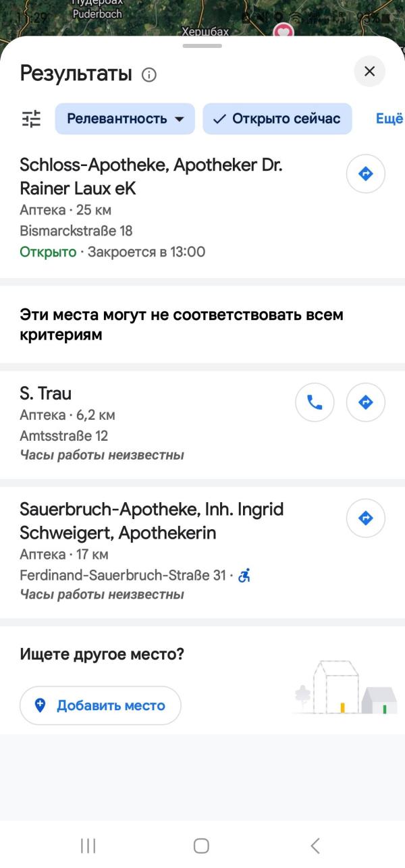Close the results panel
The height and width of the screenshot is (868, 405).
pyautogui.click(x=369, y=72)
